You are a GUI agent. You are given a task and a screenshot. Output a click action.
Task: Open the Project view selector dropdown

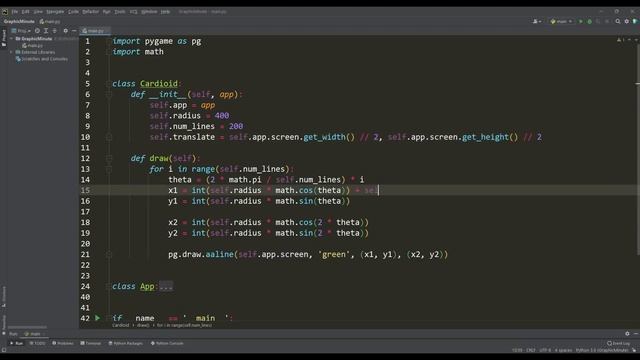click(21, 31)
